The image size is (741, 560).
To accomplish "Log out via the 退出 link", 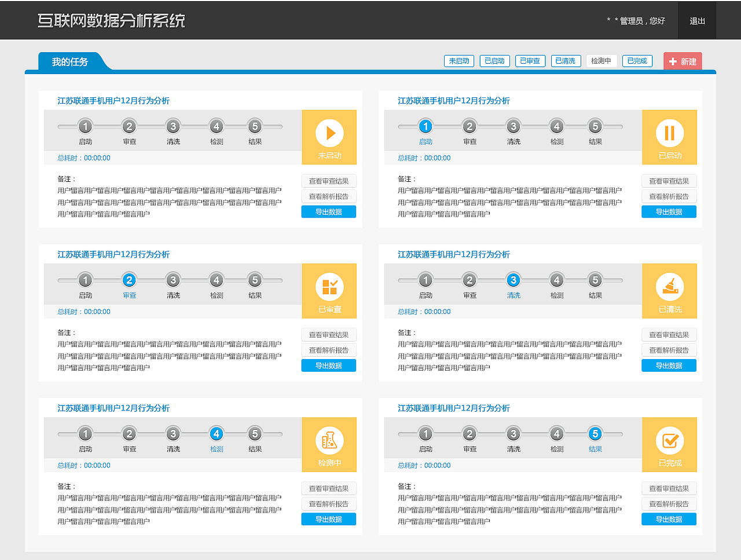I will (x=697, y=21).
